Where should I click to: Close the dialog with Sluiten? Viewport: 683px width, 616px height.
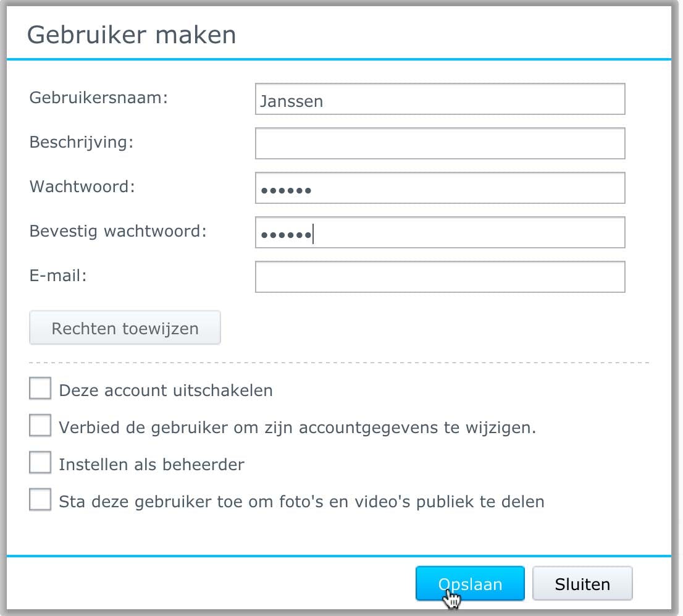(582, 584)
